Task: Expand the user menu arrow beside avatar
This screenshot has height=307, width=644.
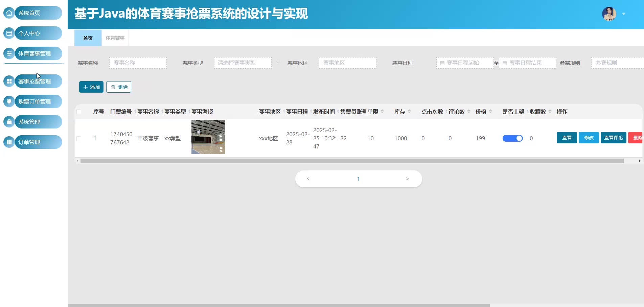Action: coord(624,14)
